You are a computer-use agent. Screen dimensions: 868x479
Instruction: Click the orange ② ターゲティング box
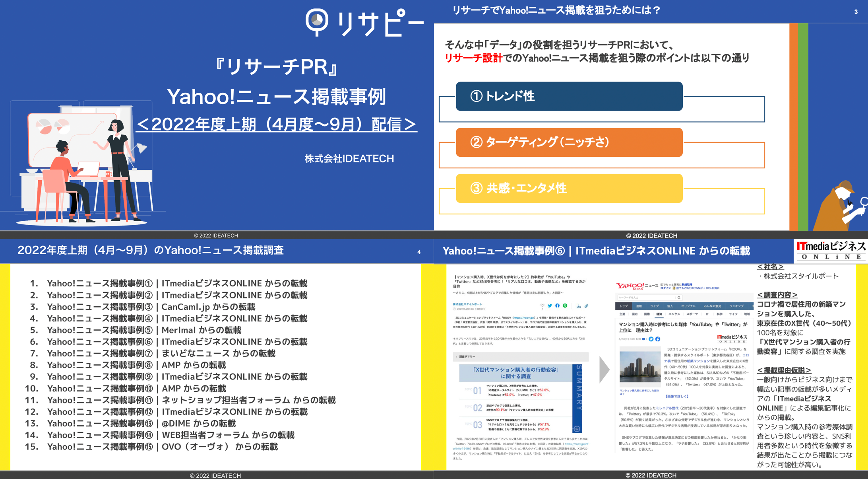(x=569, y=142)
